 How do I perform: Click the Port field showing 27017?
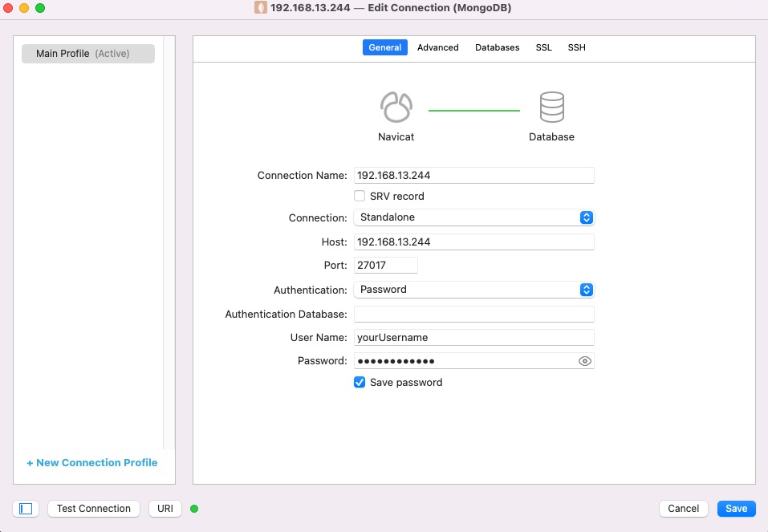pyautogui.click(x=385, y=265)
